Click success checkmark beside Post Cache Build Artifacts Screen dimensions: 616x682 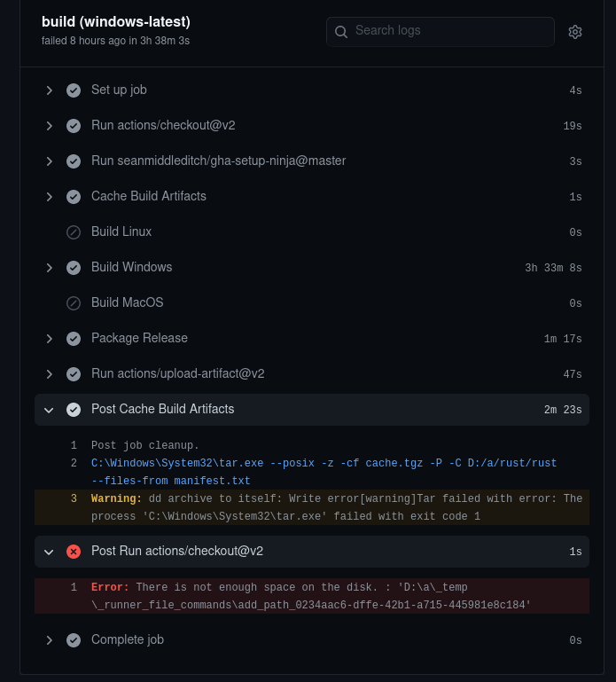(x=74, y=410)
